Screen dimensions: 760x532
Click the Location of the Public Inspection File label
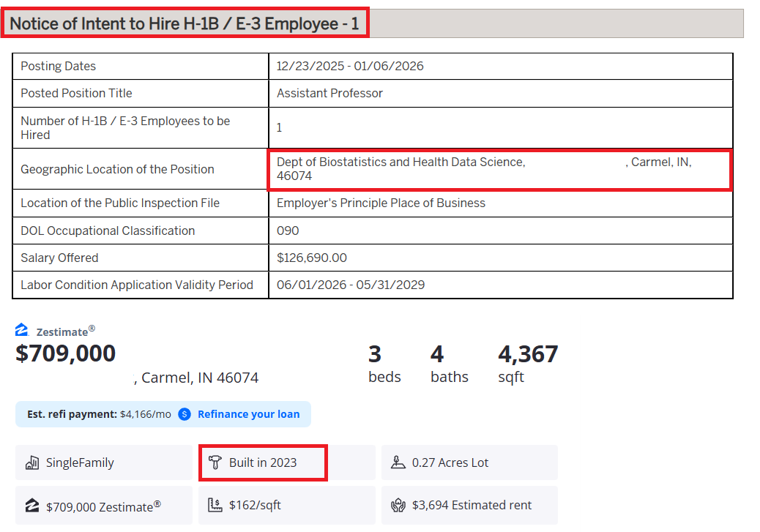pyautogui.click(x=120, y=203)
